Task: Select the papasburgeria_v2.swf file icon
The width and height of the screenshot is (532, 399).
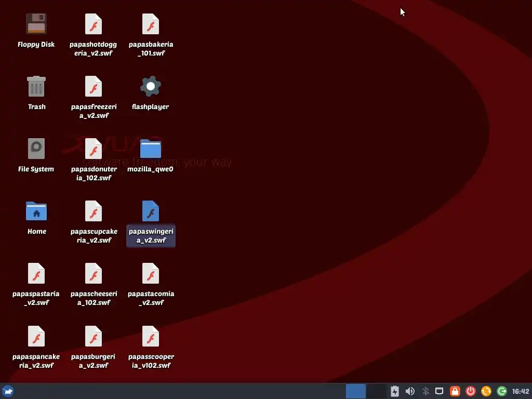Action: [x=94, y=336]
